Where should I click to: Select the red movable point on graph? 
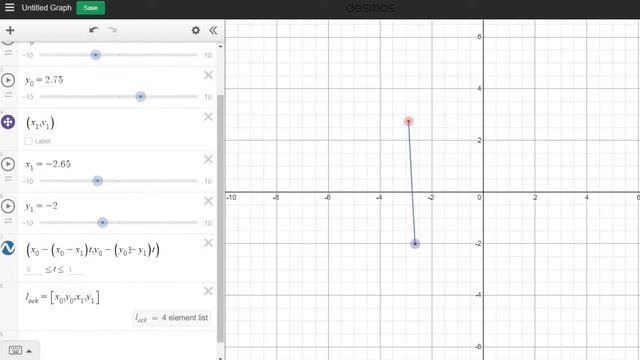coord(409,121)
